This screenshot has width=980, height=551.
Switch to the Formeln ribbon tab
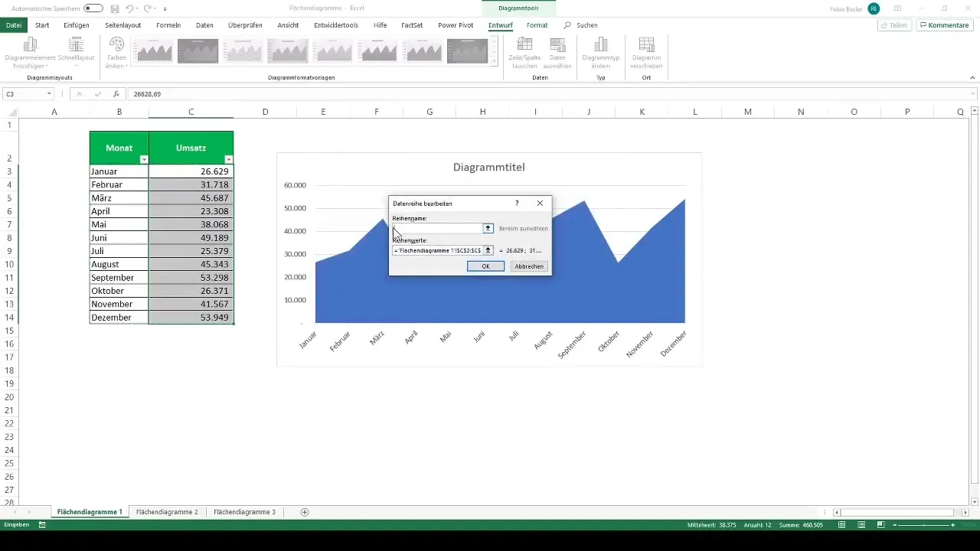[168, 25]
